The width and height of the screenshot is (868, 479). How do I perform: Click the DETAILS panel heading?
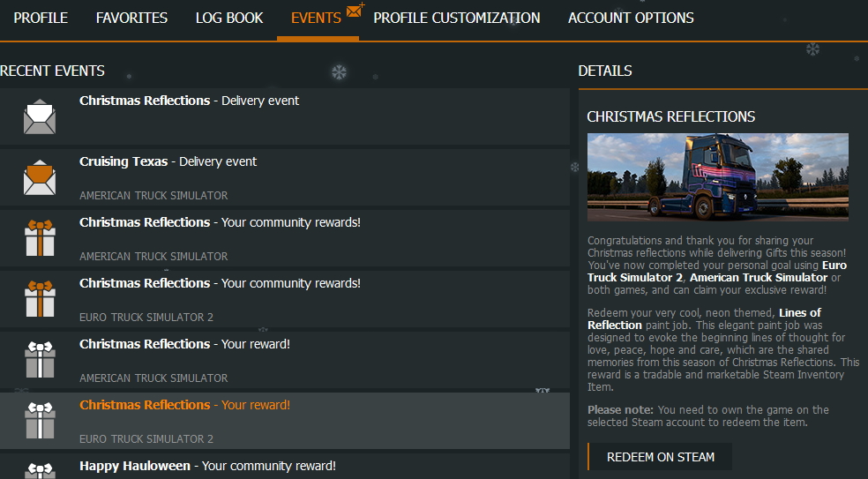pos(605,71)
